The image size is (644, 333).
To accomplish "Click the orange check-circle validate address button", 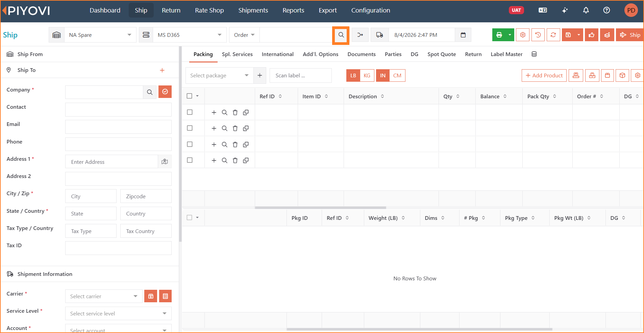I will (165, 92).
